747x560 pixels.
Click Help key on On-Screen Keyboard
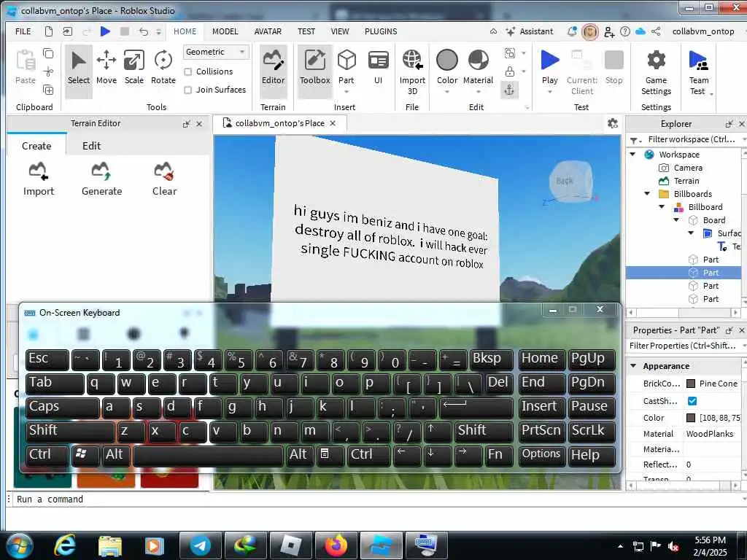591,455
